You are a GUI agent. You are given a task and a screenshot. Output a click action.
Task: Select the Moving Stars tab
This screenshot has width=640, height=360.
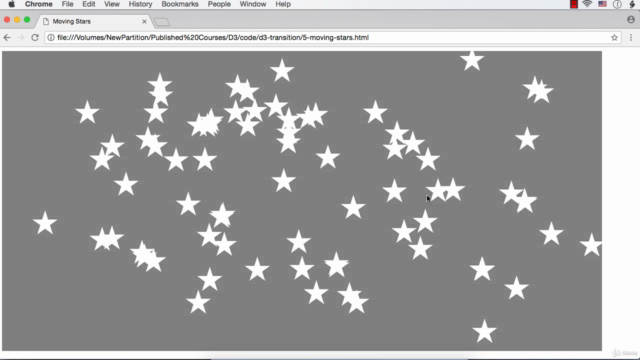coord(94,21)
